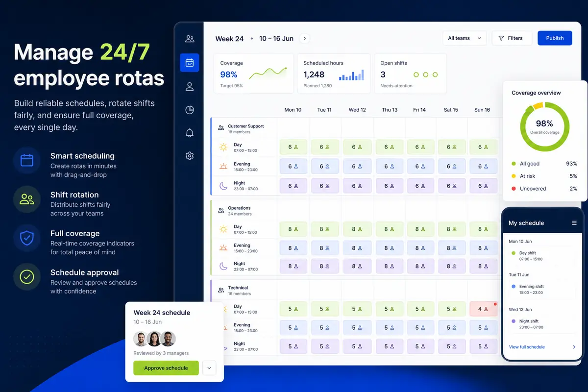Click the Operations team group icon
Screen dimensions: 588x392
pyautogui.click(x=221, y=210)
